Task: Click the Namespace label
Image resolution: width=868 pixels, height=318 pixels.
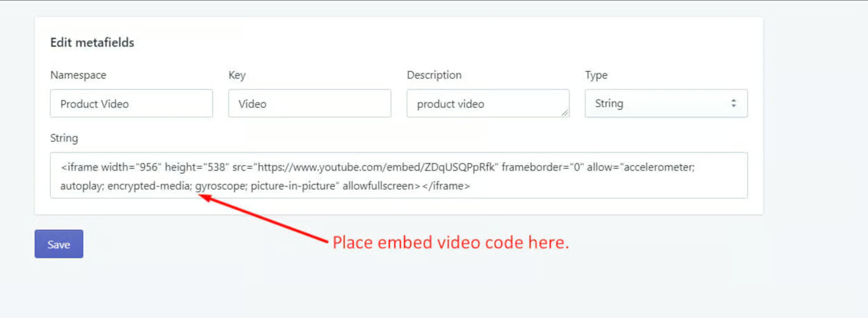Action: coord(78,75)
